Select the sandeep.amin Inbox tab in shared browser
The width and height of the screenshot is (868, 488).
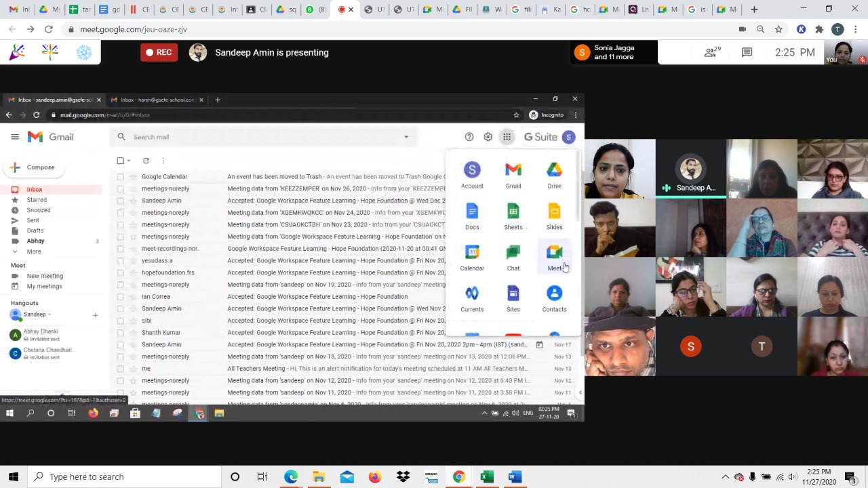pyautogui.click(x=54, y=100)
